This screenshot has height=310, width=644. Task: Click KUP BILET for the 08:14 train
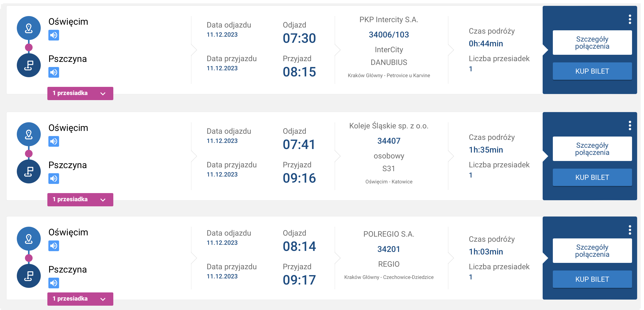click(592, 279)
